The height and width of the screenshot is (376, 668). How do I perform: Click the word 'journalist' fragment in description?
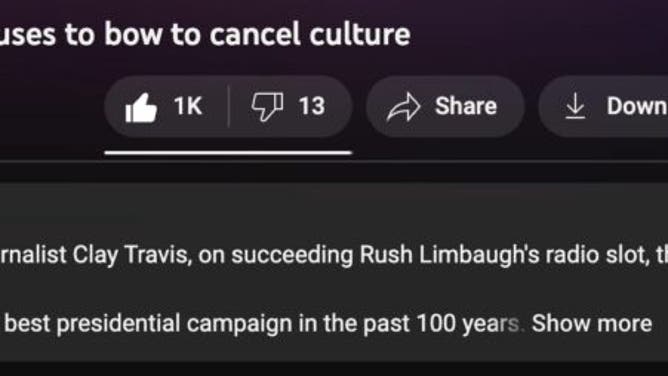tap(33, 255)
